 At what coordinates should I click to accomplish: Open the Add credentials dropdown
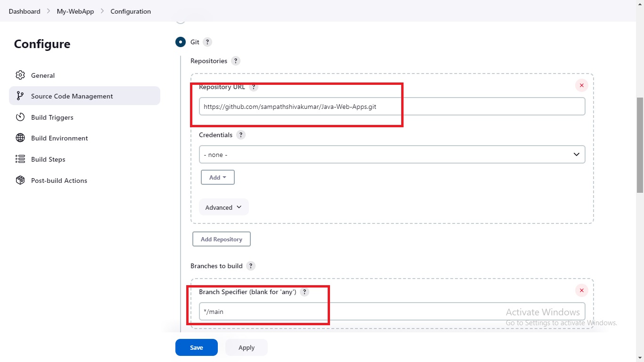[x=218, y=177]
